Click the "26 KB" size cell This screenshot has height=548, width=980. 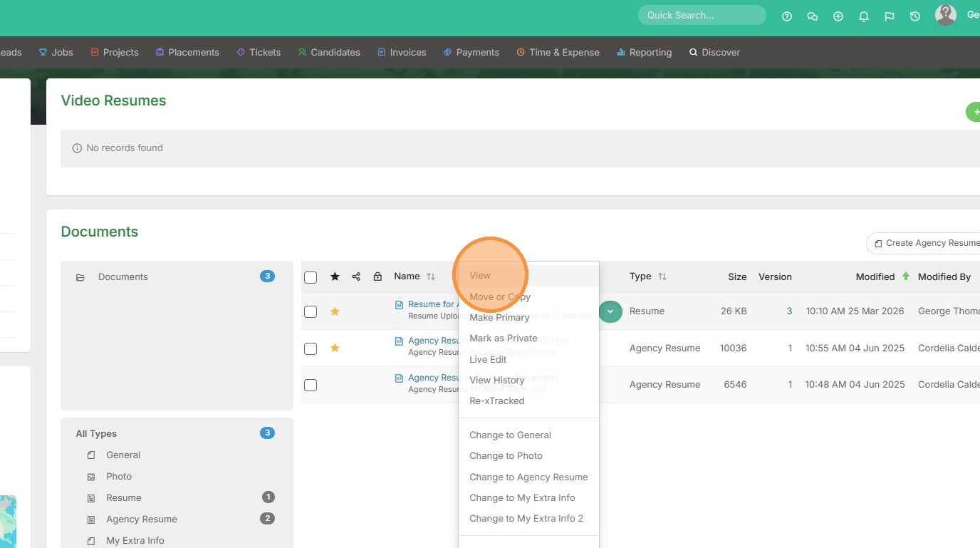click(733, 311)
